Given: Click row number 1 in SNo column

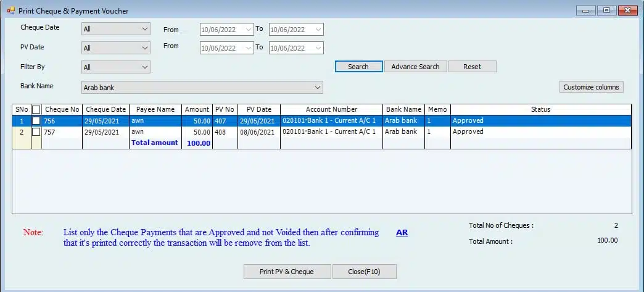Looking at the screenshot, I should coord(22,121).
